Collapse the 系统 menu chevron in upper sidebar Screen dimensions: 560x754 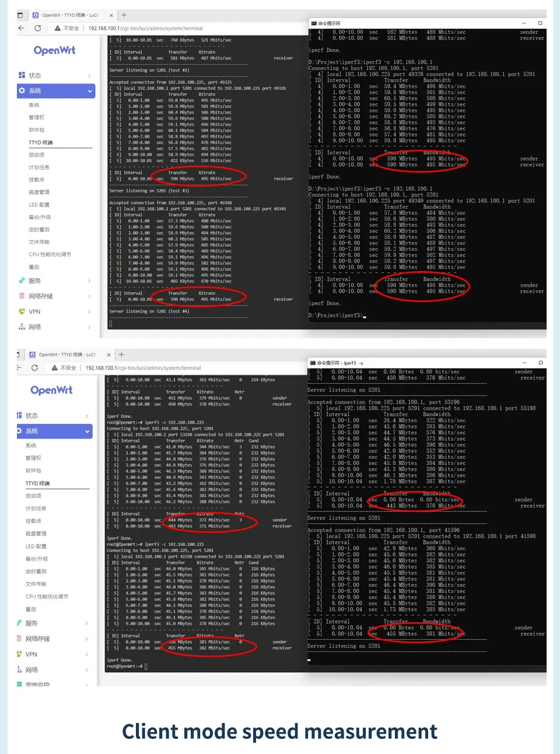pos(90,91)
